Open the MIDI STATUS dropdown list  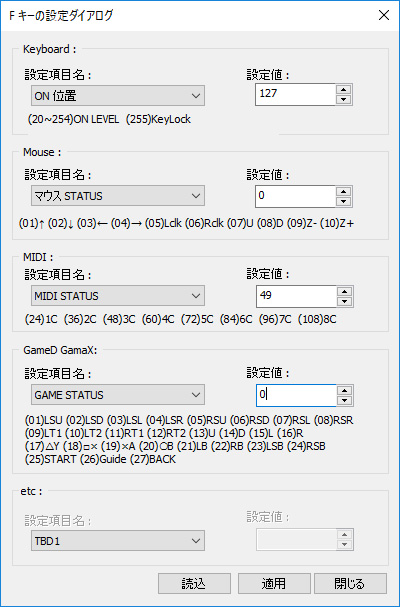(x=118, y=296)
